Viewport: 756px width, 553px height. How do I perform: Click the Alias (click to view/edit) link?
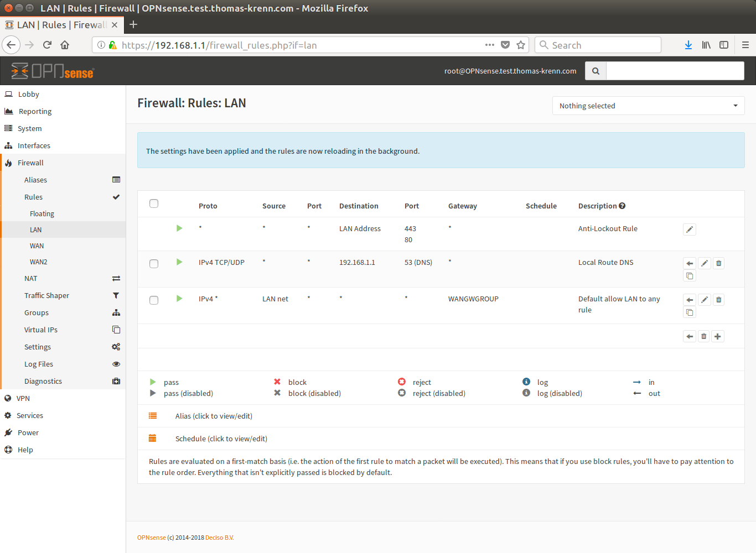214,416
